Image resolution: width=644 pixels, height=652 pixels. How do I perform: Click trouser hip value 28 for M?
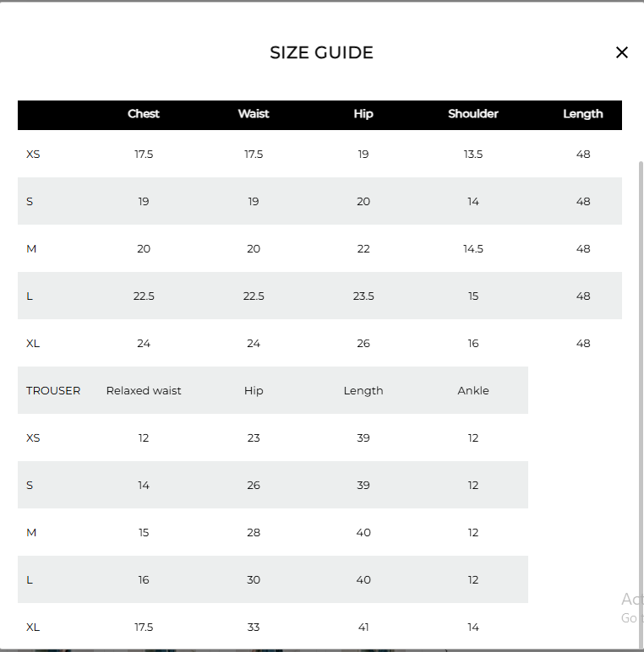pyautogui.click(x=254, y=533)
